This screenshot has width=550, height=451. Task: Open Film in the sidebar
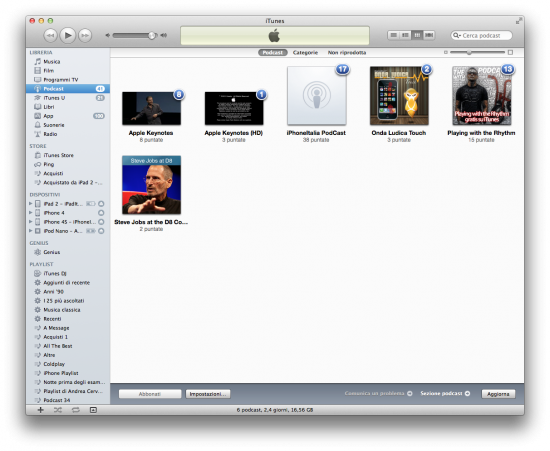click(x=68, y=70)
